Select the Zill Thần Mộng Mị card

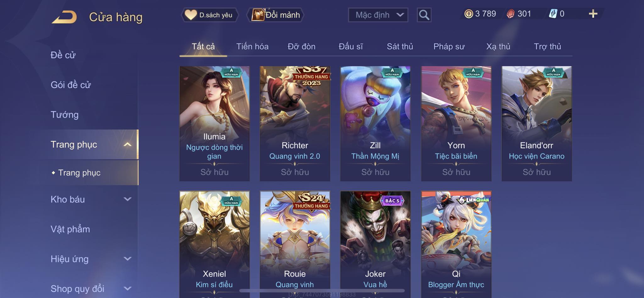click(x=375, y=123)
